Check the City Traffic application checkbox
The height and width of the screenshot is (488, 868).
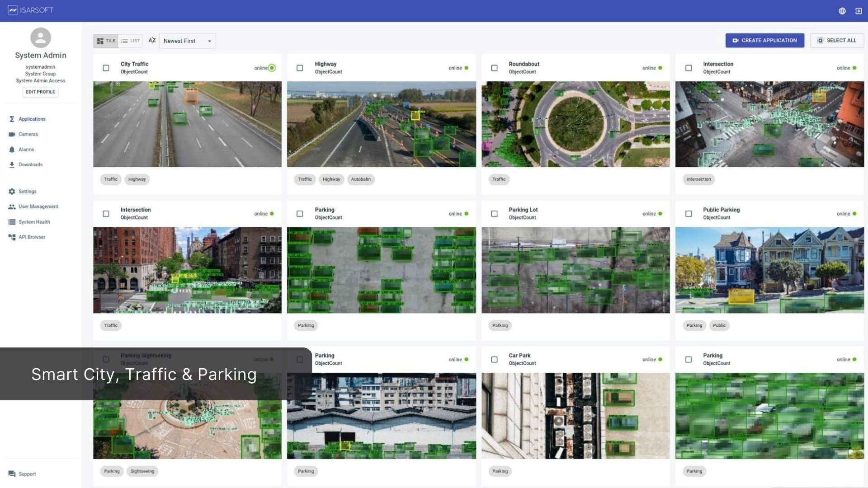tap(106, 68)
